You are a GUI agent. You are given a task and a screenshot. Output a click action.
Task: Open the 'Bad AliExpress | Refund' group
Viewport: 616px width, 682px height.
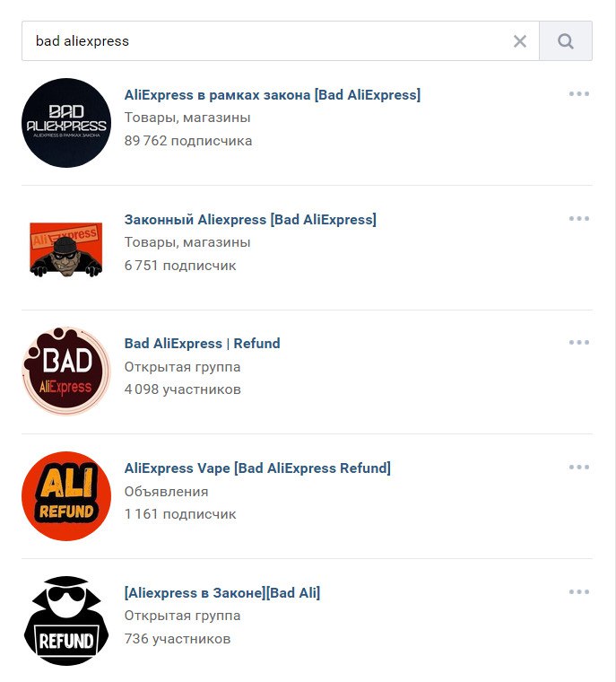click(202, 343)
